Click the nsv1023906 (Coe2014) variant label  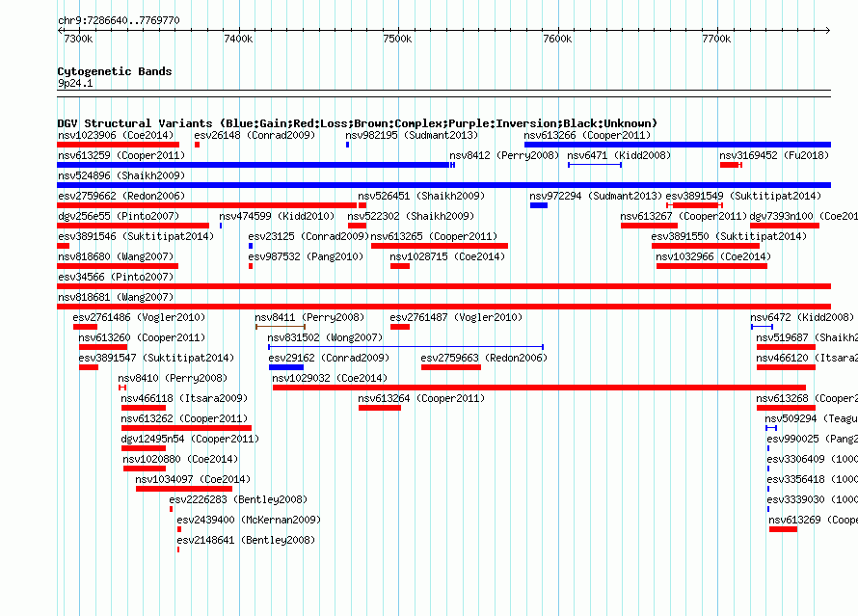(116, 135)
